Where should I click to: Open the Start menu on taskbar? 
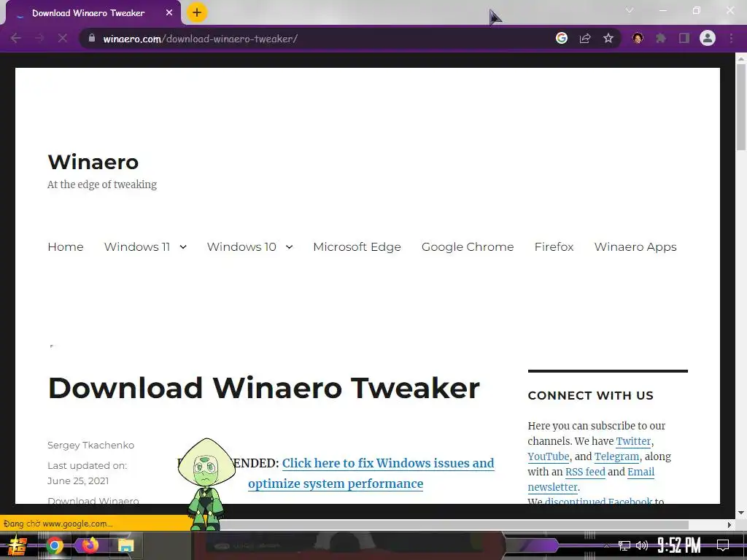(18, 545)
